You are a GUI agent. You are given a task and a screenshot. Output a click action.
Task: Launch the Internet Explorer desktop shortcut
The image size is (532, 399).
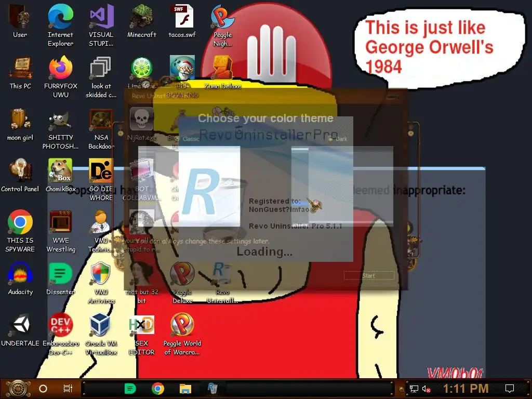[x=60, y=25]
